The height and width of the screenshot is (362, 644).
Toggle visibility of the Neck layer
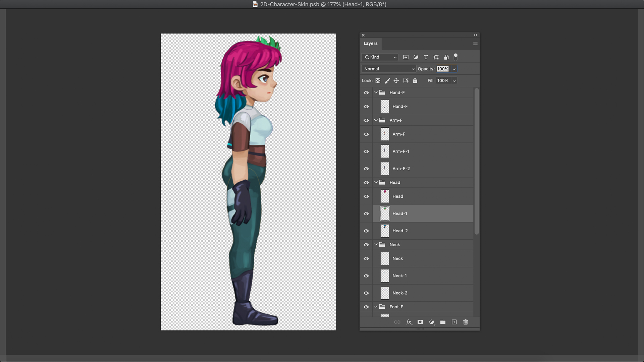(x=366, y=258)
